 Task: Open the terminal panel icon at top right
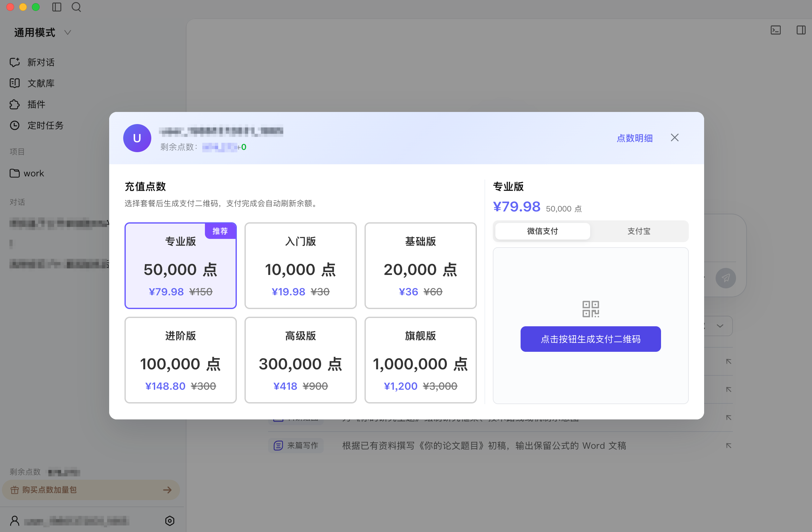tap(776, 30)
